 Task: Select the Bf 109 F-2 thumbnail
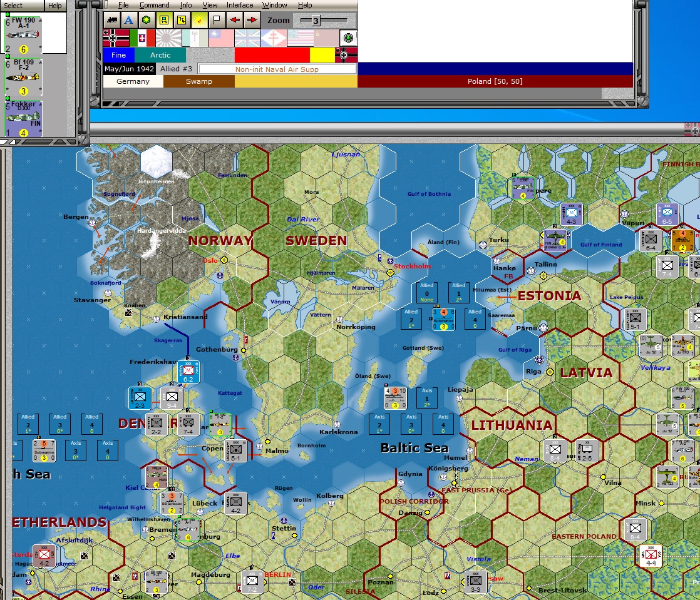click(x=24, y=77)
